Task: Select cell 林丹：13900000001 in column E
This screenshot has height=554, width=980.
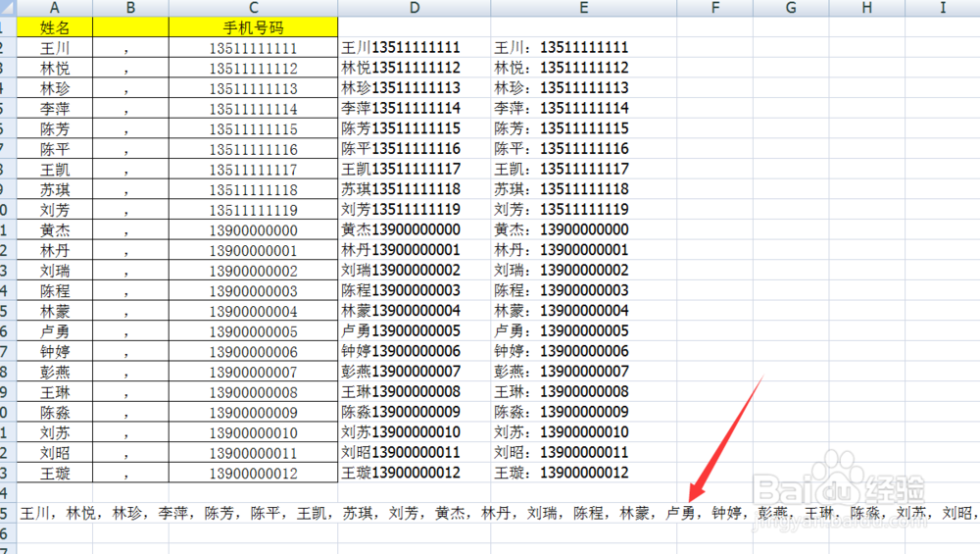Action: [x=584, y=249]
